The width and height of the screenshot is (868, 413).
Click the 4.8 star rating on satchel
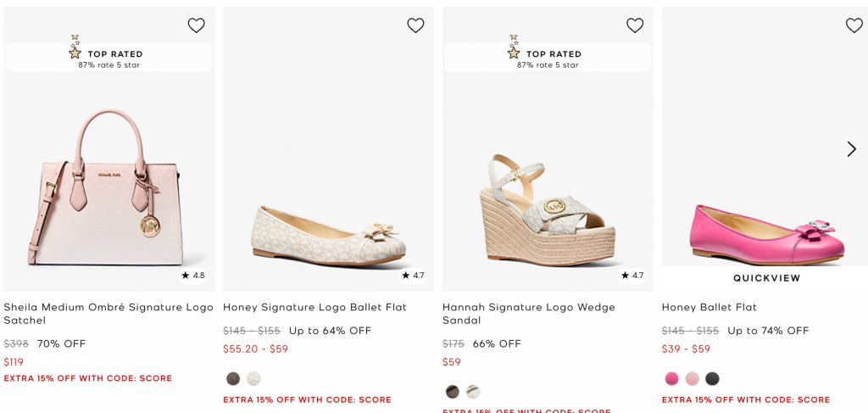(x=193, y=276)
